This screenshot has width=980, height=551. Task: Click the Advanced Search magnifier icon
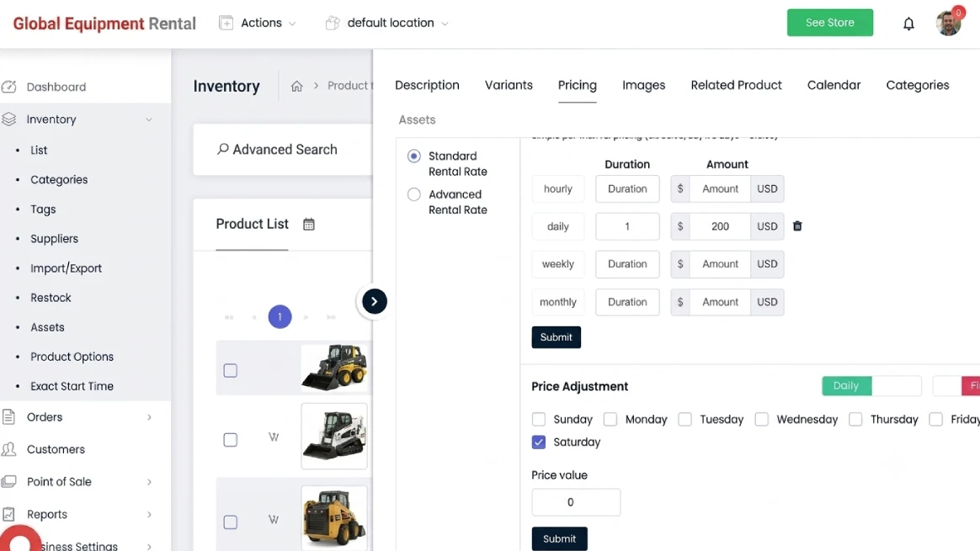pyautogui.click(x=222, y=149)
